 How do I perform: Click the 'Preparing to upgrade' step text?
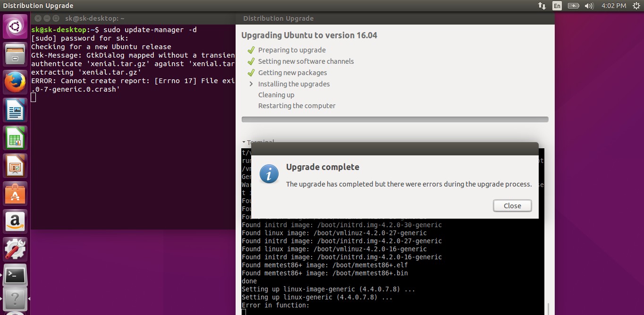point(292,50)
